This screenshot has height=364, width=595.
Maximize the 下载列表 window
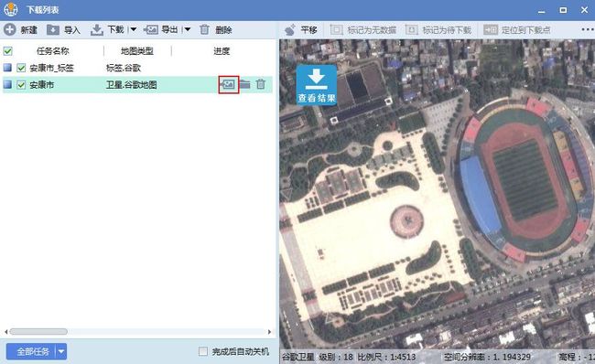coord(563,10)
